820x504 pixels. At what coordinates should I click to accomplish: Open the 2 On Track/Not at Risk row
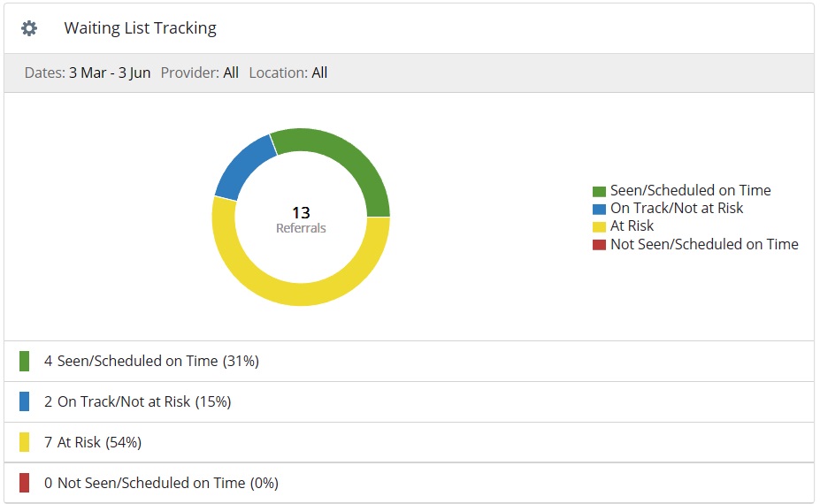pos(137,401)
